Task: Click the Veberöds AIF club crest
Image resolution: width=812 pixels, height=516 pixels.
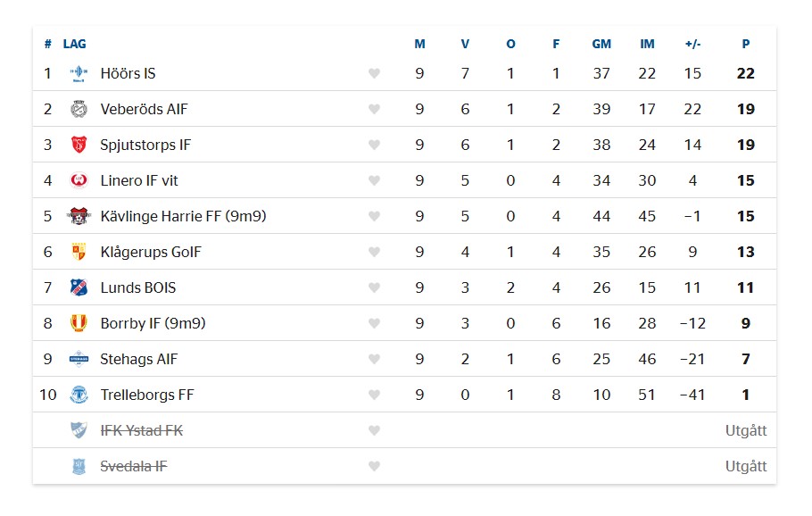Action: tap(79, 109)
